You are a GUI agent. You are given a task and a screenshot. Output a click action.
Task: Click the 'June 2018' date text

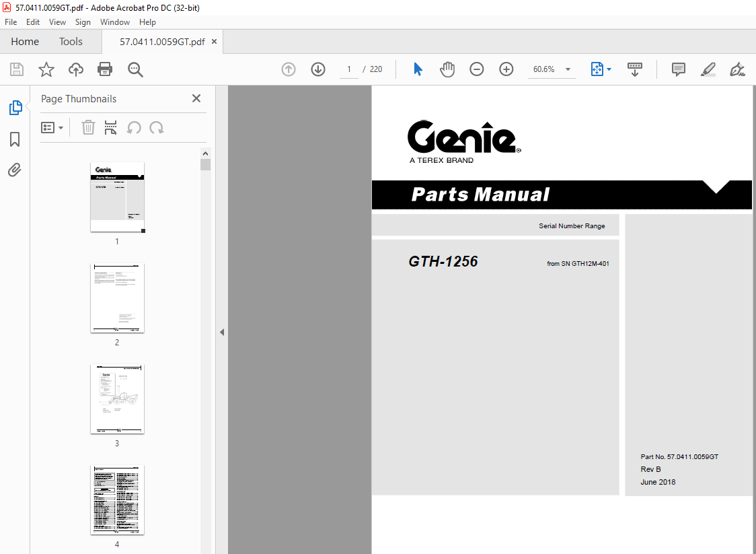tap(658, 482)
